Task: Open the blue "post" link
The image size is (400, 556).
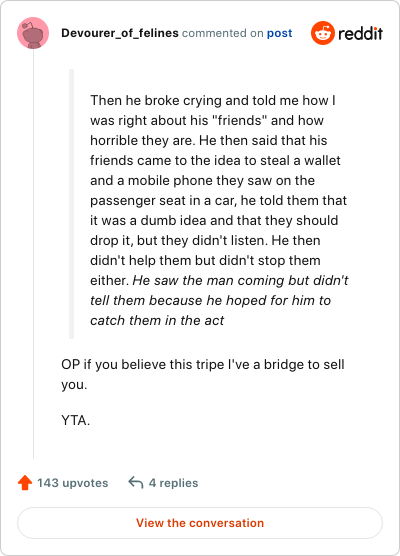Action: (x=279, y=33)
